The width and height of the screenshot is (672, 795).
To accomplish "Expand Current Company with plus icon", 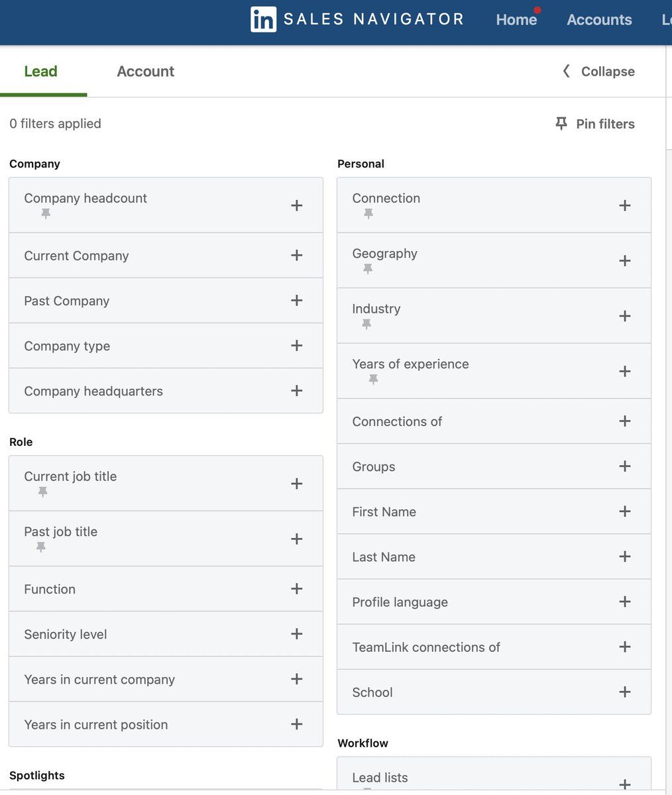I will [297, 255].
